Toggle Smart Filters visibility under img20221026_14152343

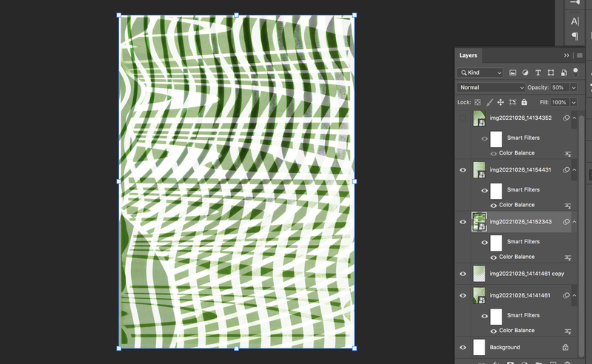point(485,243)
